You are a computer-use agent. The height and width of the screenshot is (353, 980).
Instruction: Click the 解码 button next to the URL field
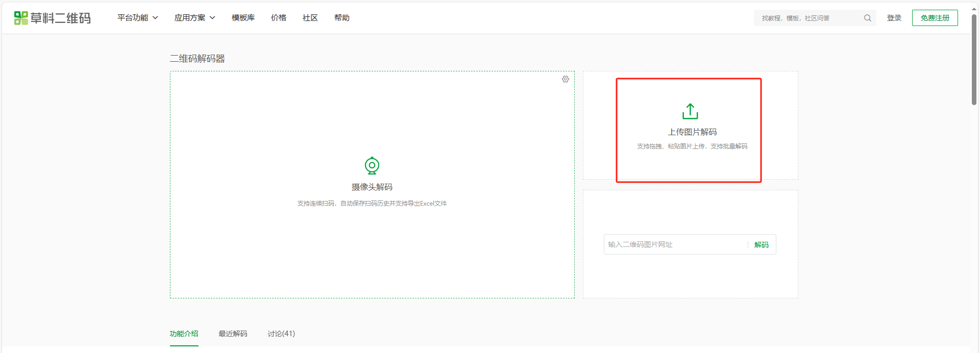(x=762, y=245)
